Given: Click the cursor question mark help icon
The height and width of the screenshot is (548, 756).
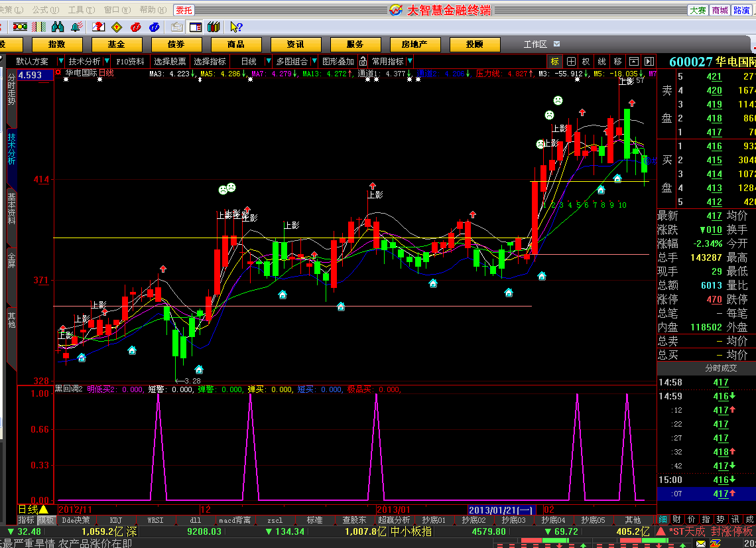Looking at the screenshot, I should click(236, 27).
